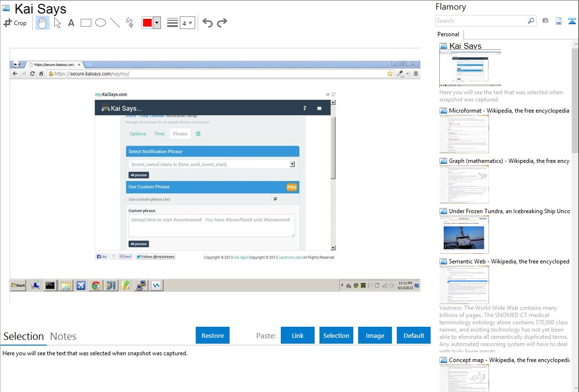This screenshot has width=579, height=392.
Task: Click the search magnifier icon
Action: coord(531,21)
